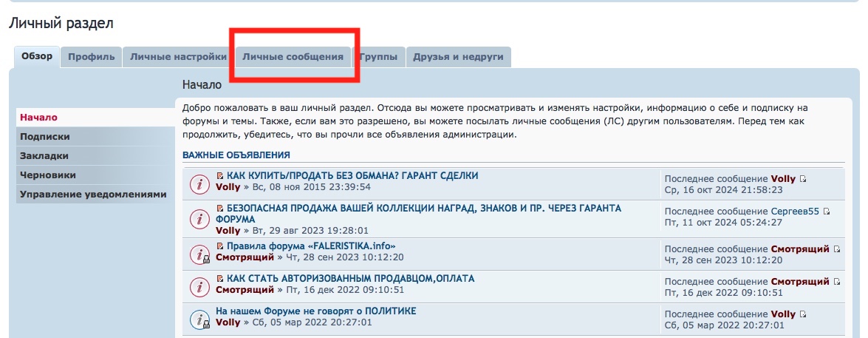Click timestamp Ср, 16 окт 2024 21:58:23
Screen dimensions: 868x338
[724, 190]
